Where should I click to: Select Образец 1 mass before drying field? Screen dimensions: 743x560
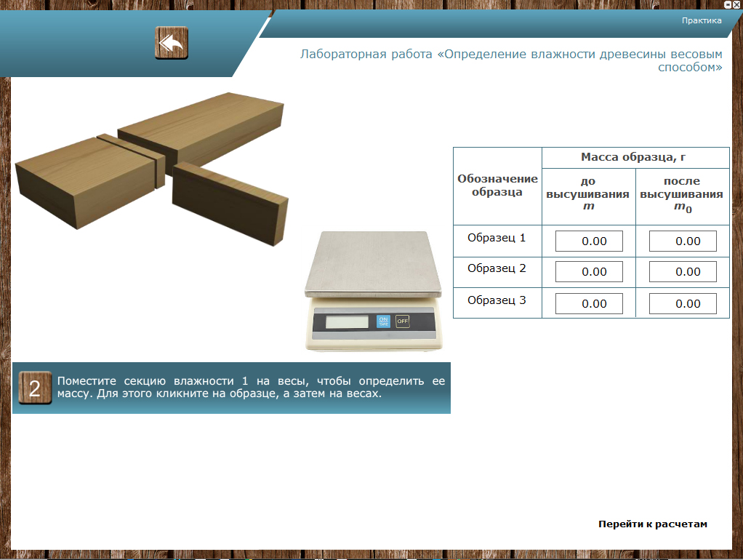589,241
